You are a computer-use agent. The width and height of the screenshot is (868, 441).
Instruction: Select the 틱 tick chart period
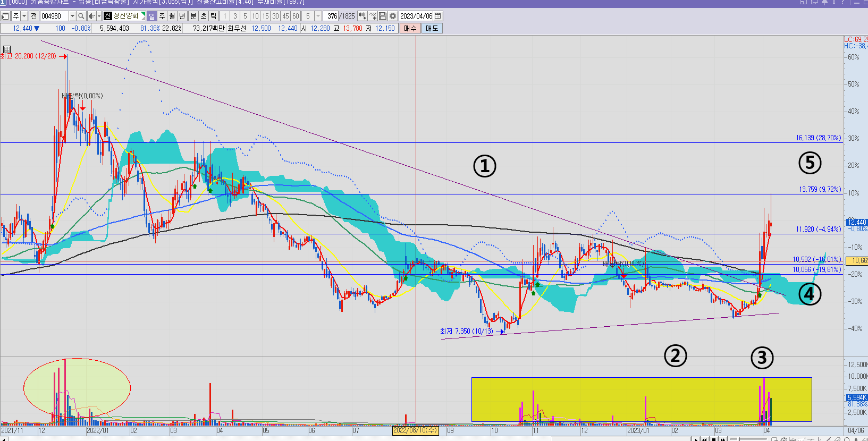pyautogui.click(x=213, y=16)
